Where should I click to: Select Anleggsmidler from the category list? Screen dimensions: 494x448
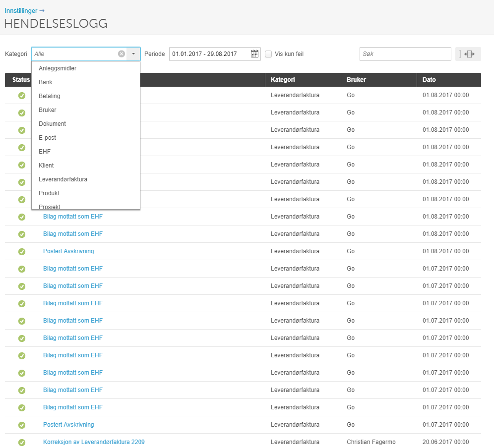[86, 68]
